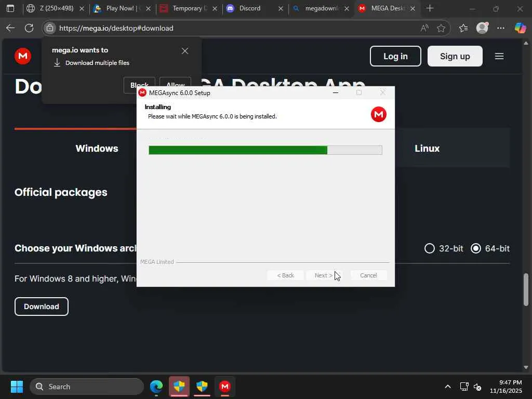Open Microsoft Edge from the taskbar
Screen dimensions: 532x399
pos(156,387)
